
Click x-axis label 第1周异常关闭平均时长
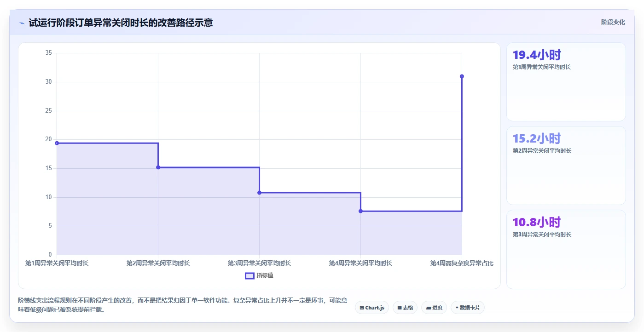point(57,263)
